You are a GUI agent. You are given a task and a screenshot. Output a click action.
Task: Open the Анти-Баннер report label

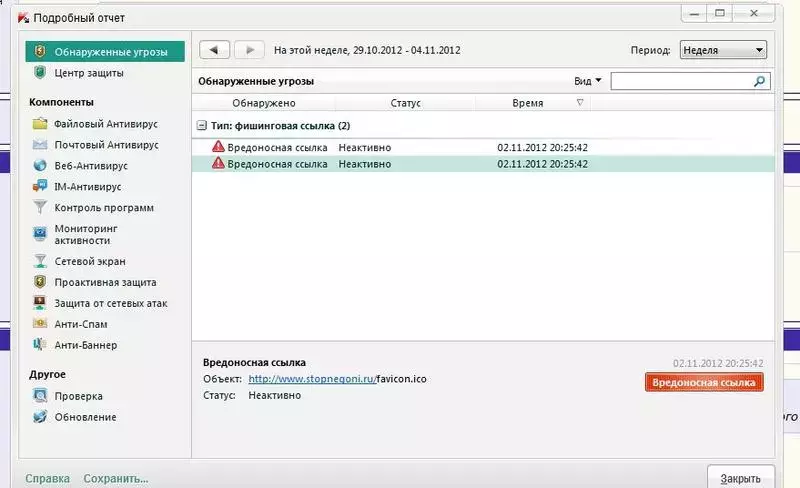pyautogui.click(x=86, y=345)
